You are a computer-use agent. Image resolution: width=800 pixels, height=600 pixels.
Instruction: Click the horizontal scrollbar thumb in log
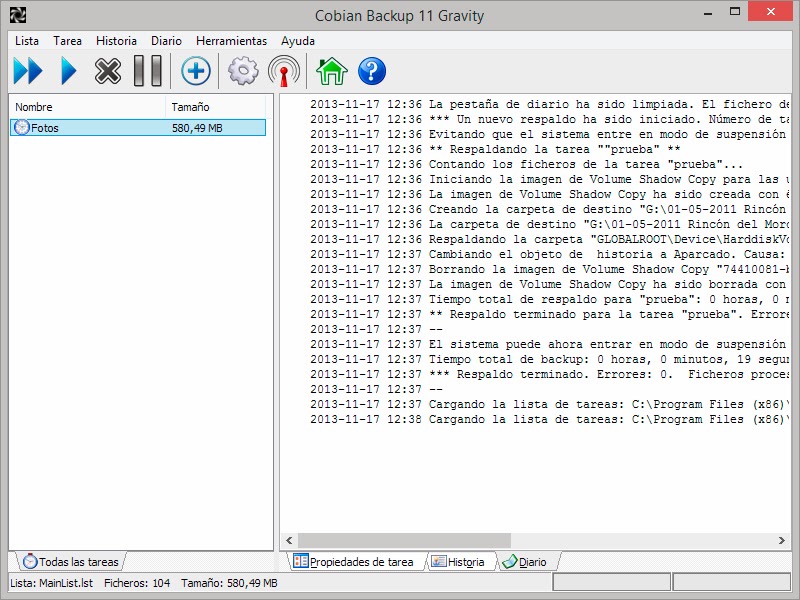pos(404,540)
